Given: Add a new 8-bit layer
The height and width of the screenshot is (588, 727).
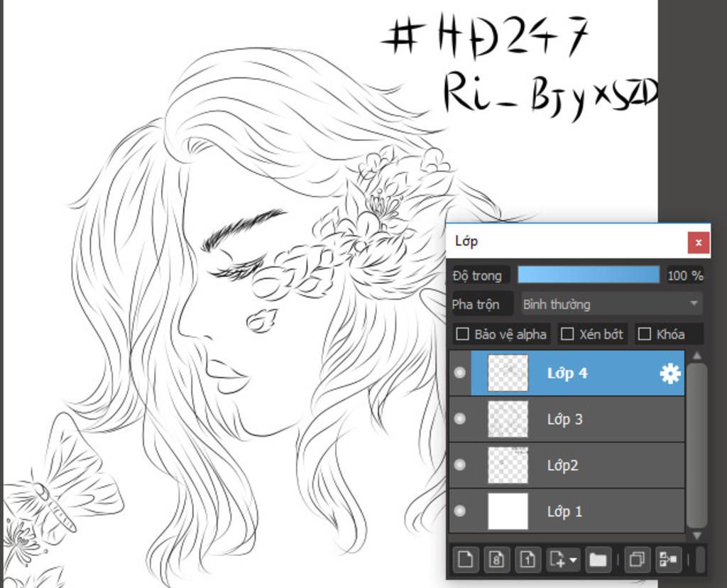Looking at the screenshot, I should pos(496,560).
